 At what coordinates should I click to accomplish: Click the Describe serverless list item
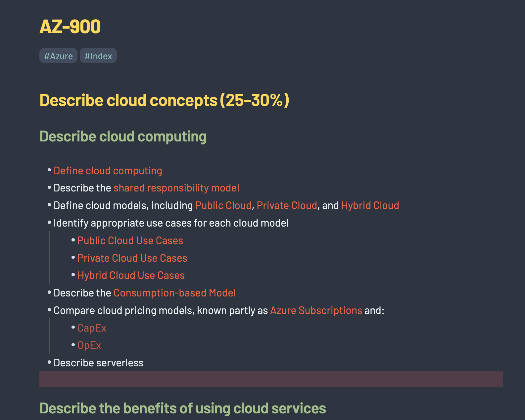(98, 363)
